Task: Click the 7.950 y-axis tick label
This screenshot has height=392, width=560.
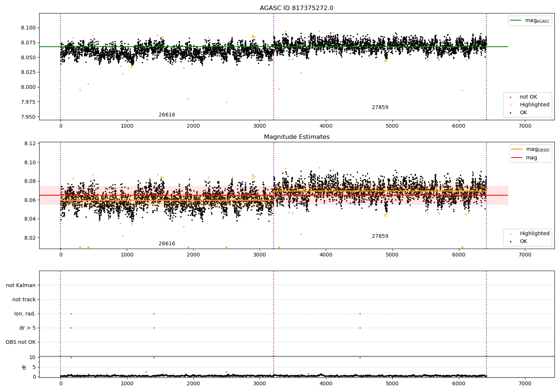Action: (x=28, y=117)
